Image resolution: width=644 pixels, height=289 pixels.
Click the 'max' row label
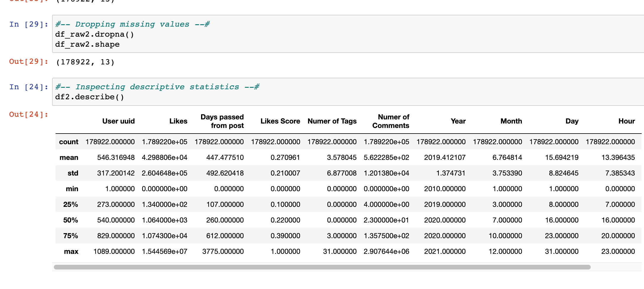coord(71,251)
